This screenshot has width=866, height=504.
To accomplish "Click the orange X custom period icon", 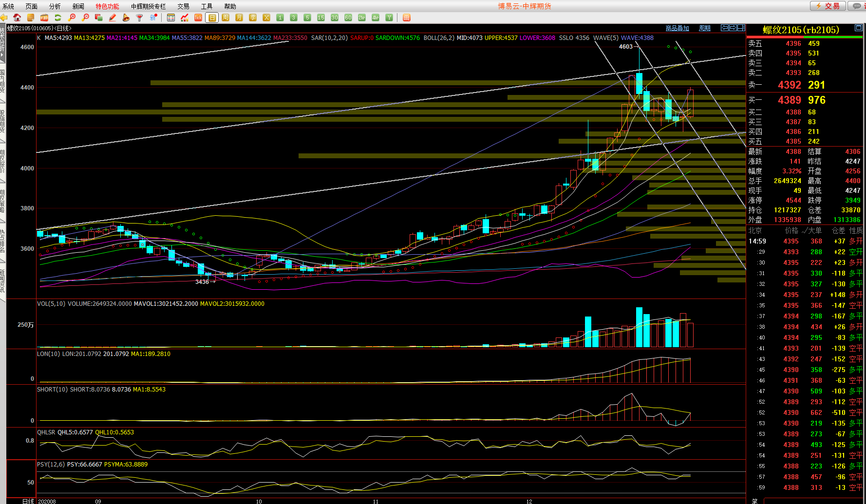I will click(x=266, y=18).
